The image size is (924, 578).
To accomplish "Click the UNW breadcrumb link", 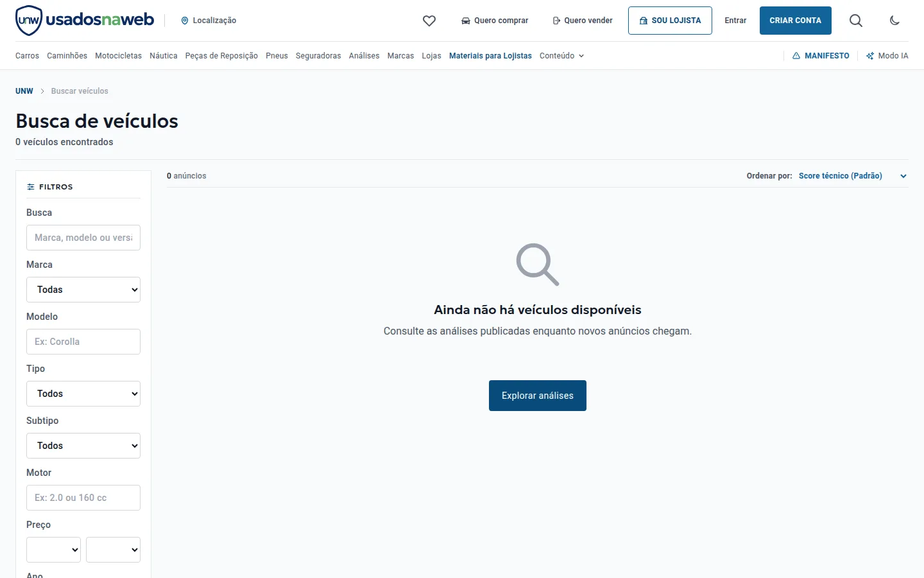I will click(24, 91).
